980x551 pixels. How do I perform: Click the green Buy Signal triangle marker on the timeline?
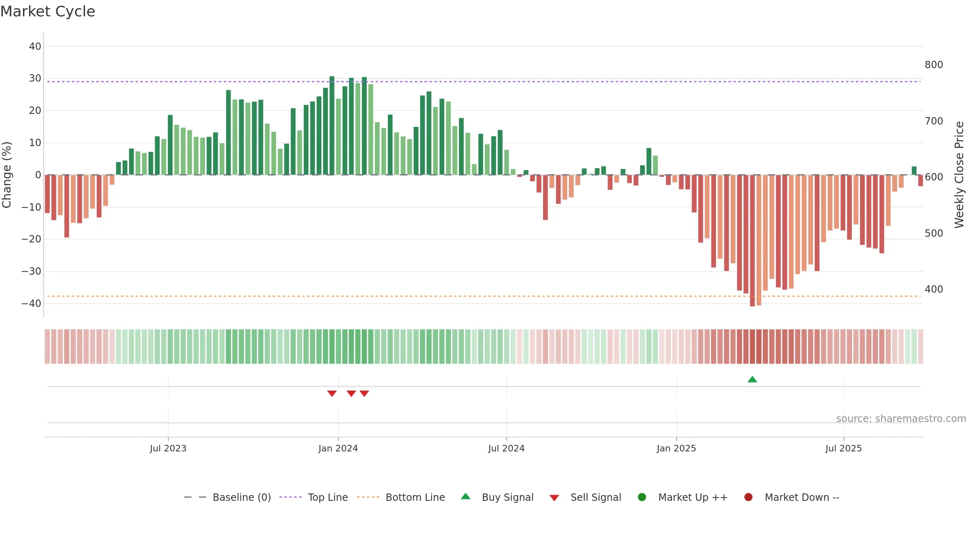pos(752,380)
